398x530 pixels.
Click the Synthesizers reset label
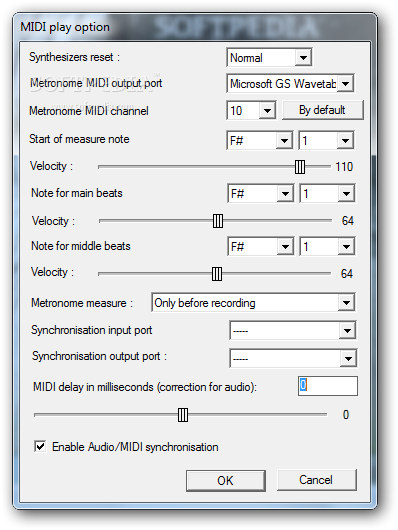(x=74, y=57)
